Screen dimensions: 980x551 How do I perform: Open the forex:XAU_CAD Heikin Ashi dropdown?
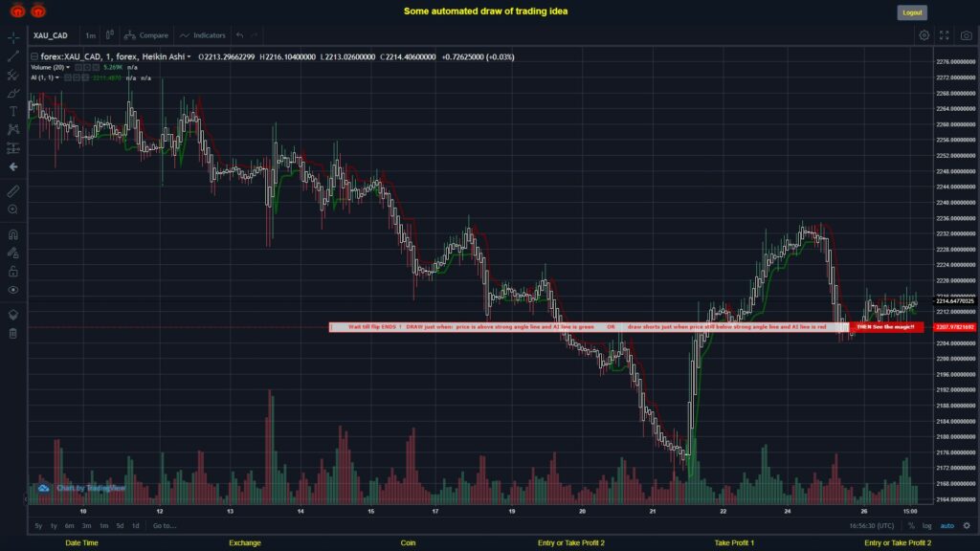coord(116,56)
